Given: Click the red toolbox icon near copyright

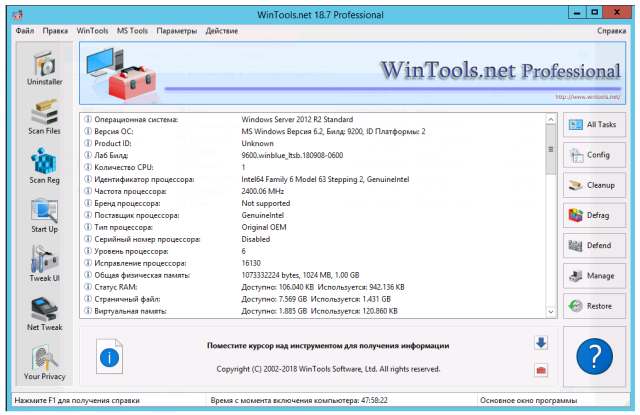Looking at the screenshot, I should pos(541,370).
